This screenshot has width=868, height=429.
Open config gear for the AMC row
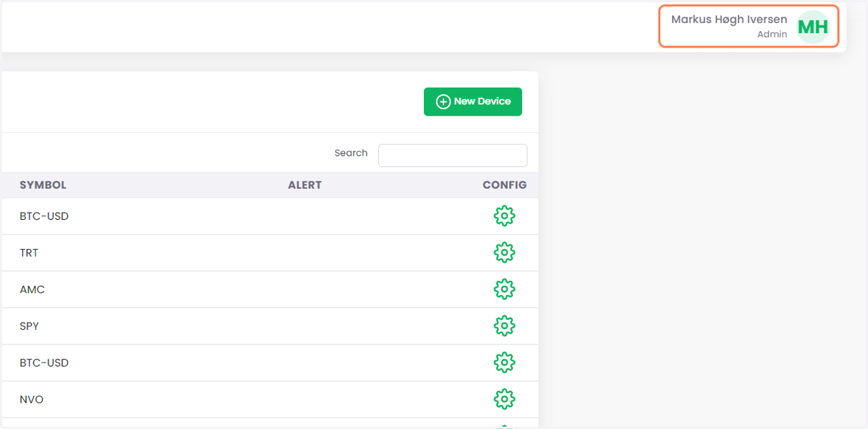click(504, 289)
